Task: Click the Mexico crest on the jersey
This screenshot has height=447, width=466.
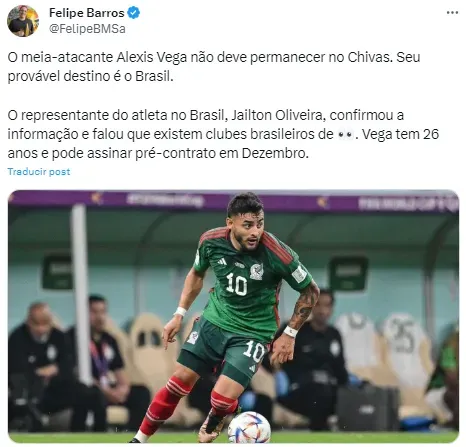Action: coord(257,271)
